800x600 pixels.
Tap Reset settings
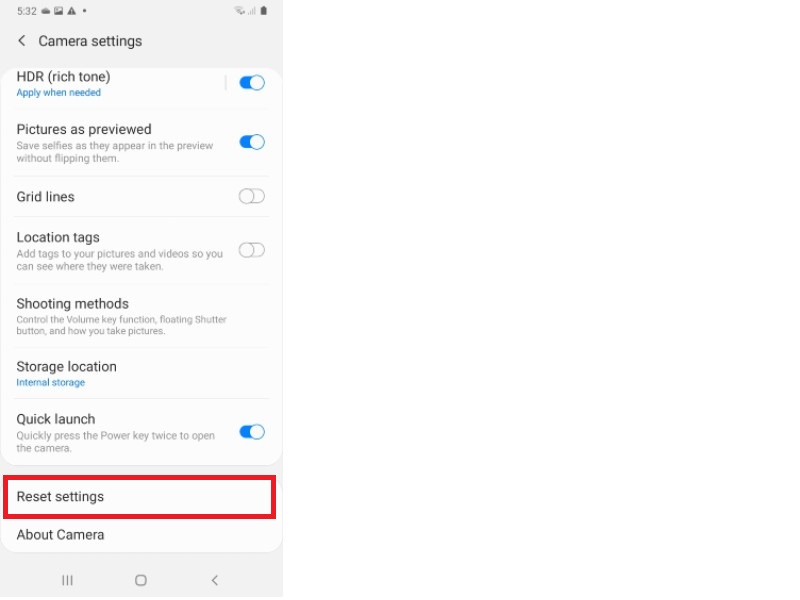[x=139, y=496]
